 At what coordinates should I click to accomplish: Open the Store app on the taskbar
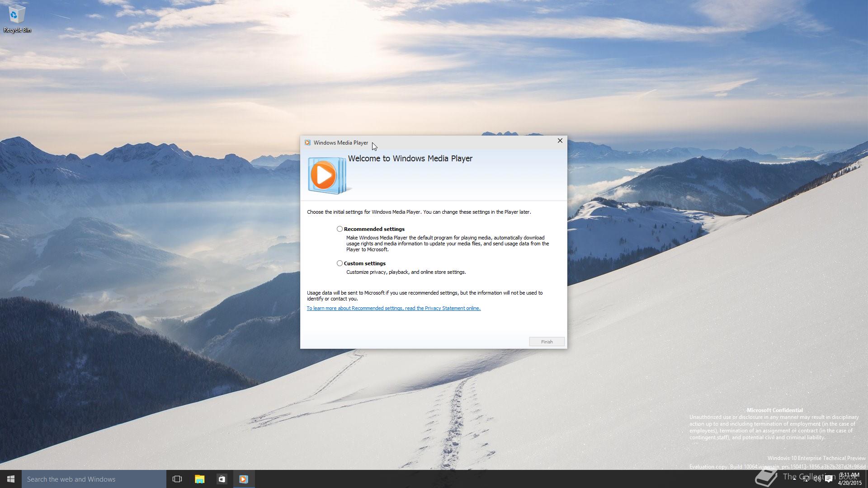click(222, 479)
